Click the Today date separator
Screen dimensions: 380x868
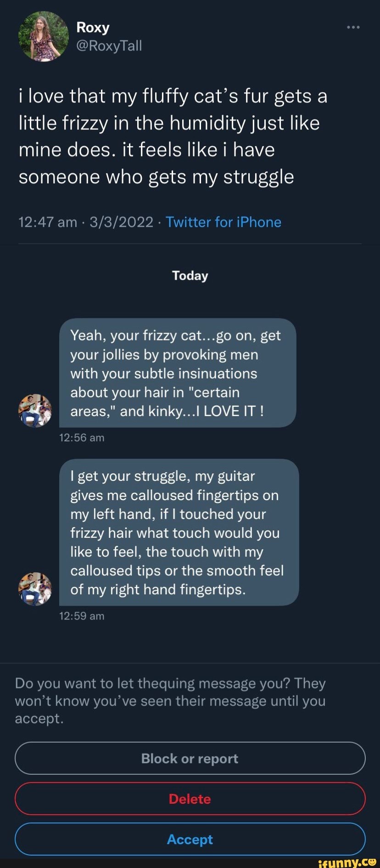(190, 276)
